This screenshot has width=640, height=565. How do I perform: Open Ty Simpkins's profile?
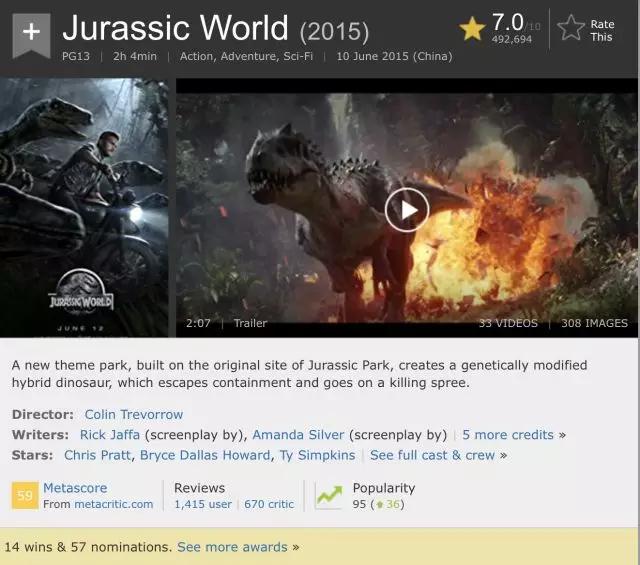(x=318, y=455)
